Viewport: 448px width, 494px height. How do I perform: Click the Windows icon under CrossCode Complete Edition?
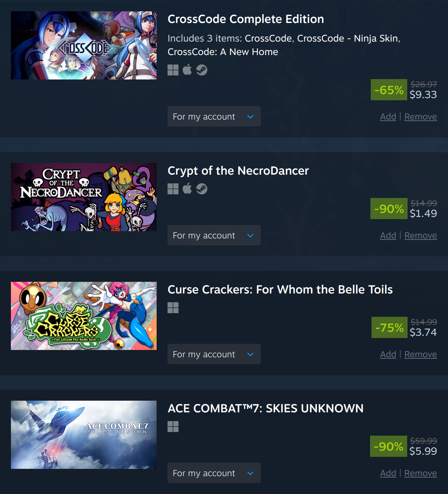click(x=173, y=70)
